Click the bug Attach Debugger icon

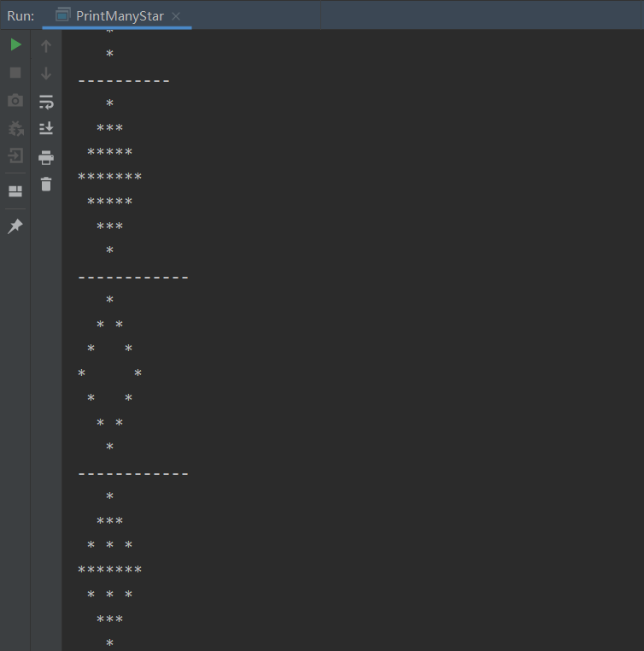(15, 128)
